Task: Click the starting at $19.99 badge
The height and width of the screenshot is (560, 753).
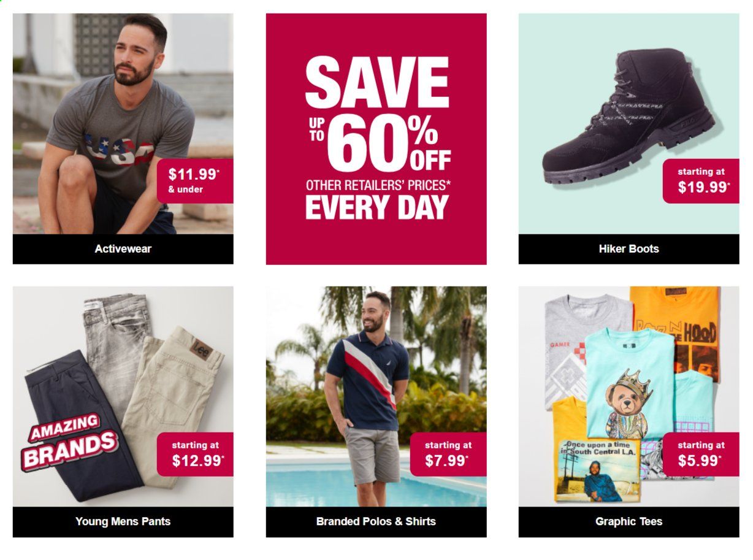Action: pyautogui.click(x=701, y=181)
